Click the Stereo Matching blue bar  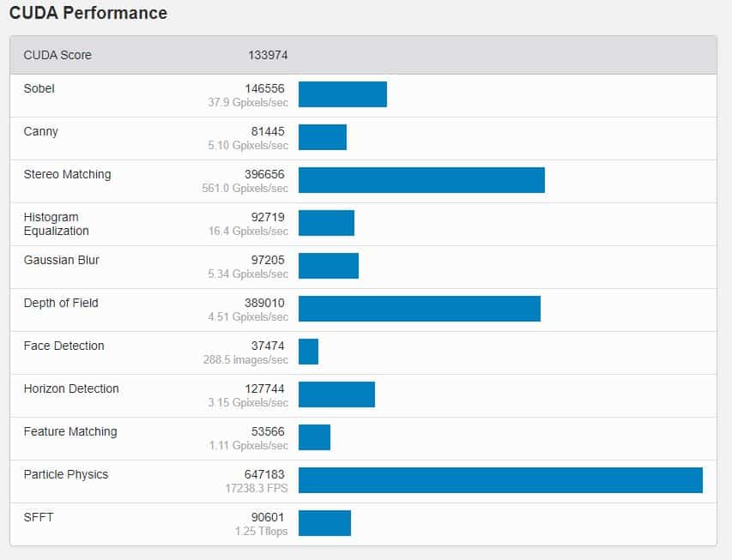coord(421,180)
